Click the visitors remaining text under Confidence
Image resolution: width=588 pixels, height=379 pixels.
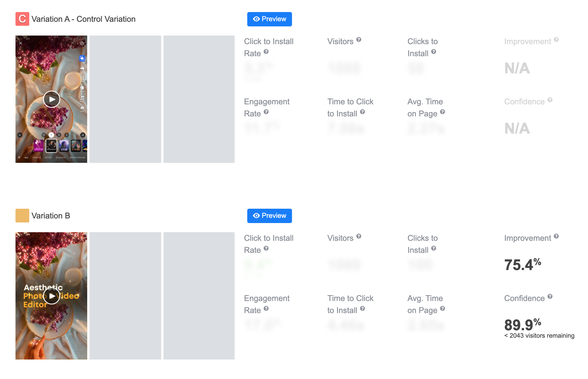coord(539,336)
